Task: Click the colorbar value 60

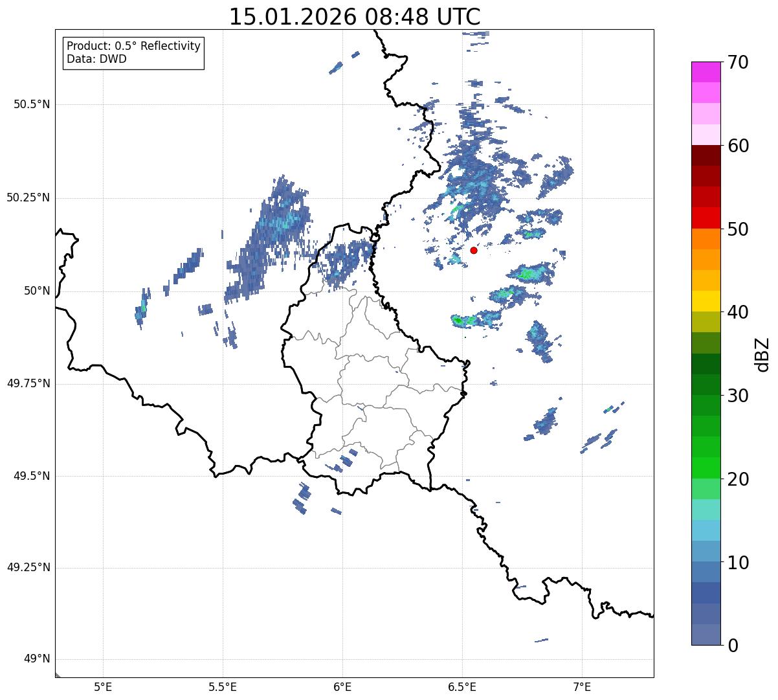Action: coord(738,146)
